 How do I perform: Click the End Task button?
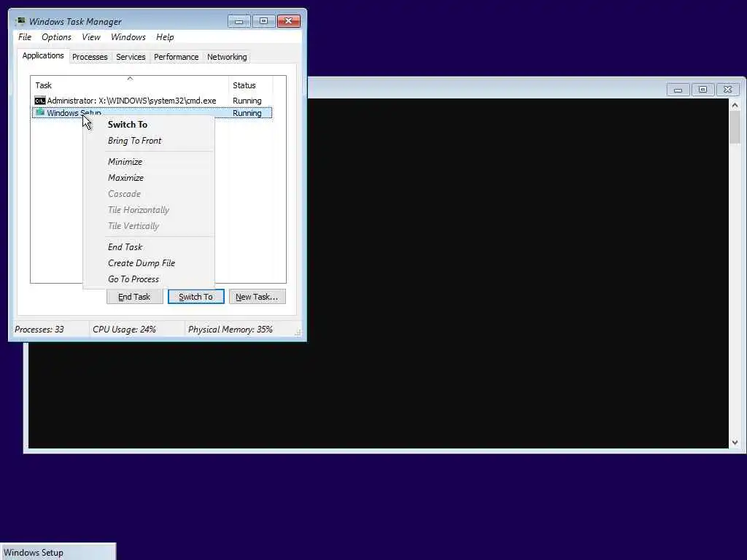click(x=134, y=297)
